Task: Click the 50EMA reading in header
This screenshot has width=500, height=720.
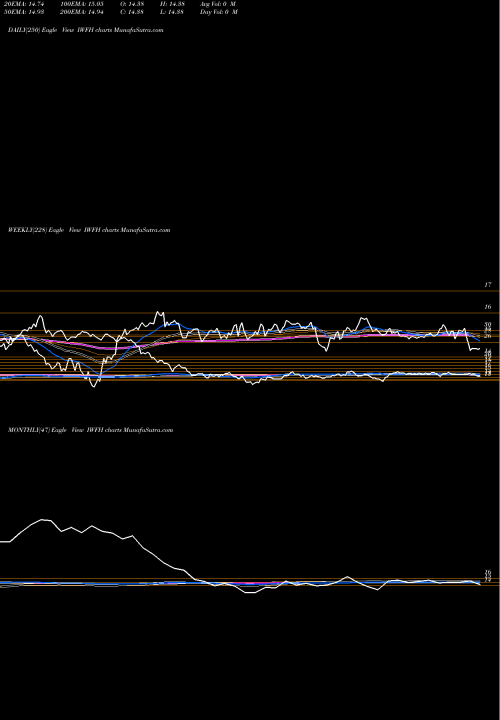Action: point(22,12)
